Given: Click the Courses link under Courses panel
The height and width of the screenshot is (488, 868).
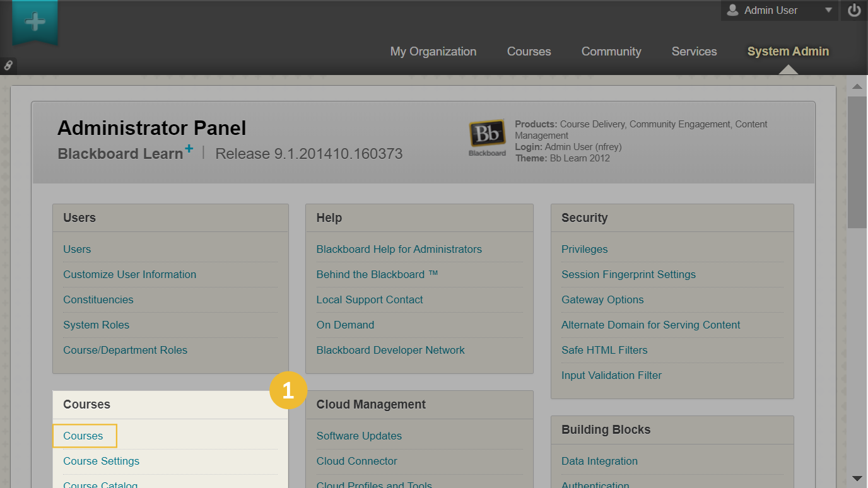Looking at the screenshot, I should click(83, 436).
